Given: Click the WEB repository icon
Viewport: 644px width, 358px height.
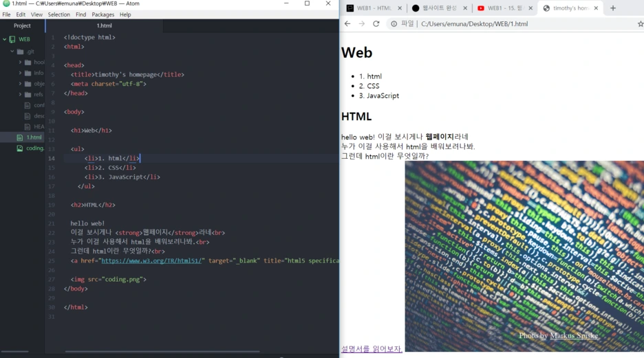Looking at the screenshot, I should tap(12, 39).
